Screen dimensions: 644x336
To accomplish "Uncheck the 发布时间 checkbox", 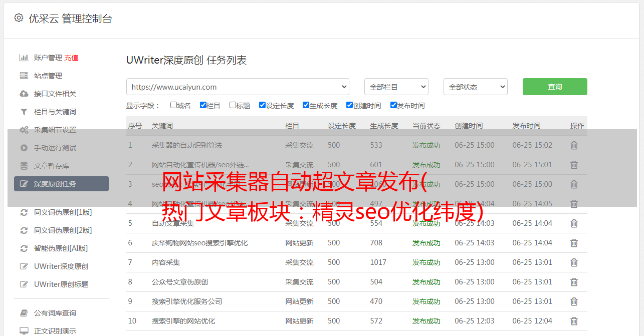I will [x=393, y=105].
